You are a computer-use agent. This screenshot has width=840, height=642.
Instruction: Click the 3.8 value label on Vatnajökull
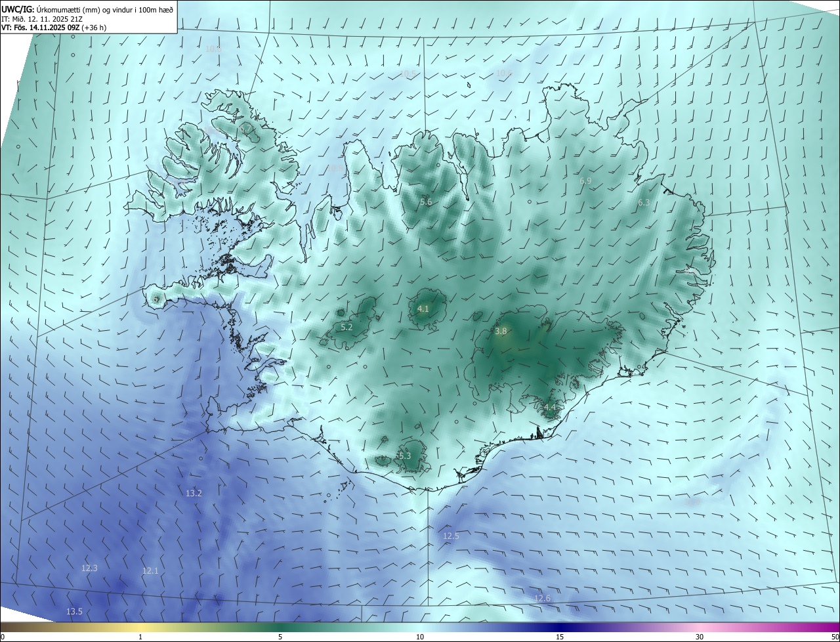[x=501, y=332]
